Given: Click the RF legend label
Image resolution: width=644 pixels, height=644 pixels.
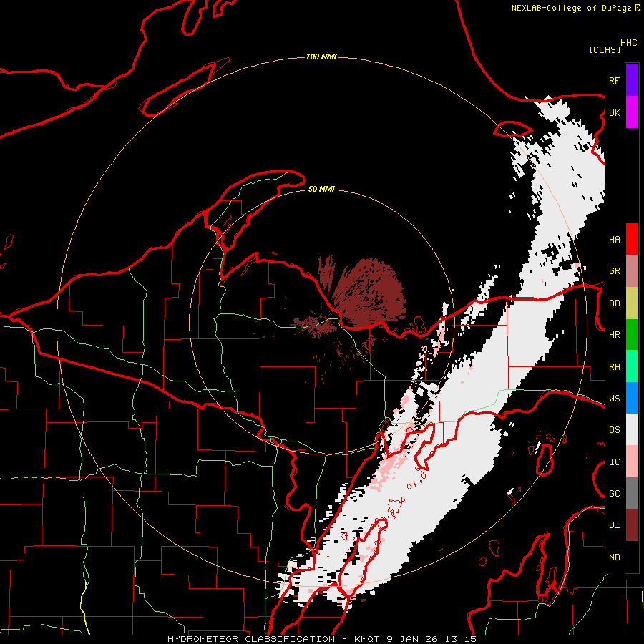Looking at the screenshot, I should pos(614,80).
